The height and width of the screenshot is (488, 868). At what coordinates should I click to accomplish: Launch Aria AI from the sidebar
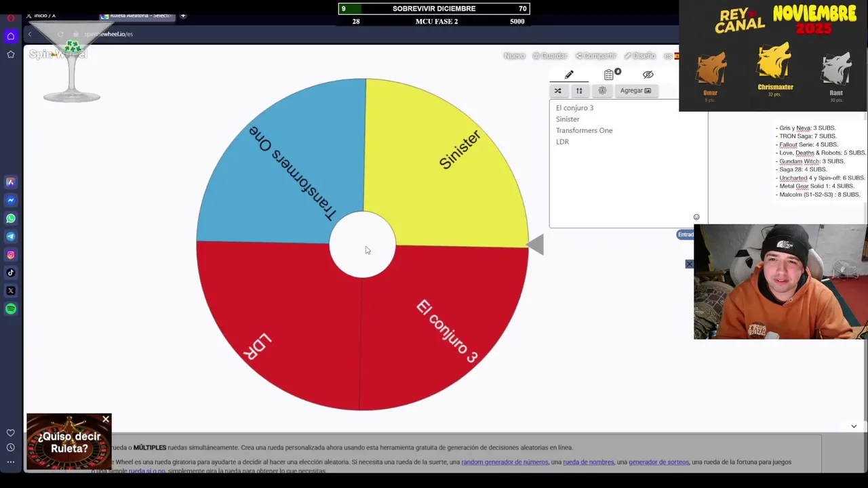(x=11, y=182)
